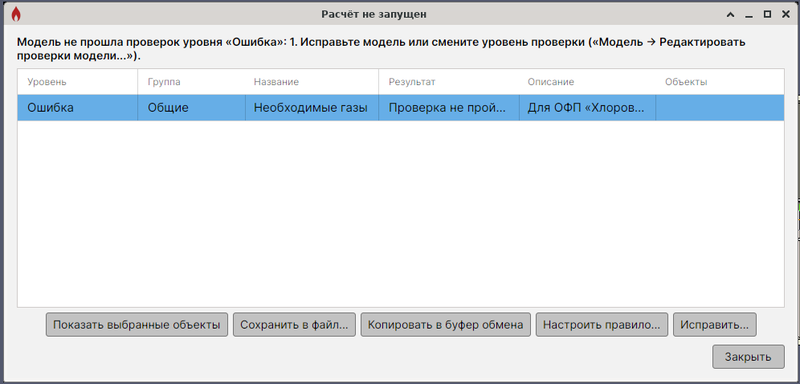The image size is (800, 384).
Task: Click the Исправить... button
Action: click(x=715, y=325)
